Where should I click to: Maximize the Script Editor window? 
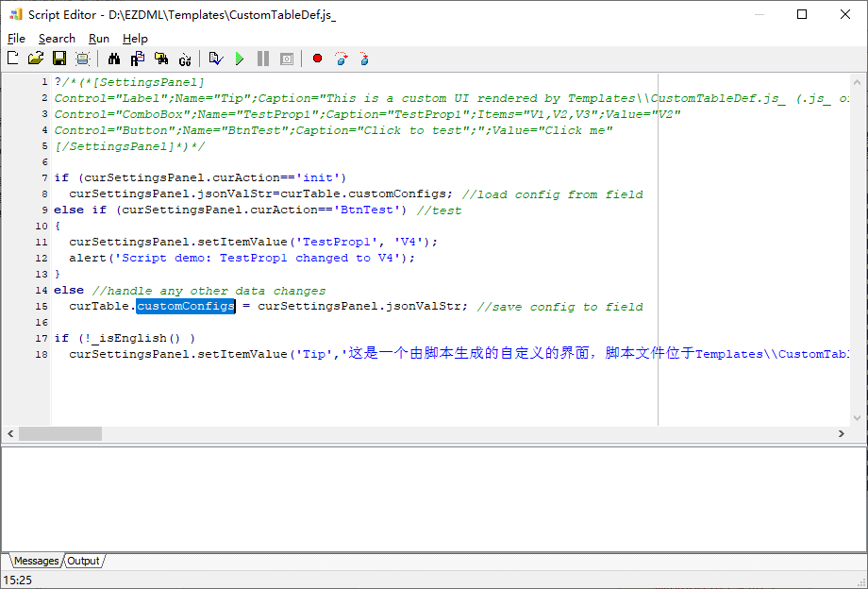click(802, 14)
